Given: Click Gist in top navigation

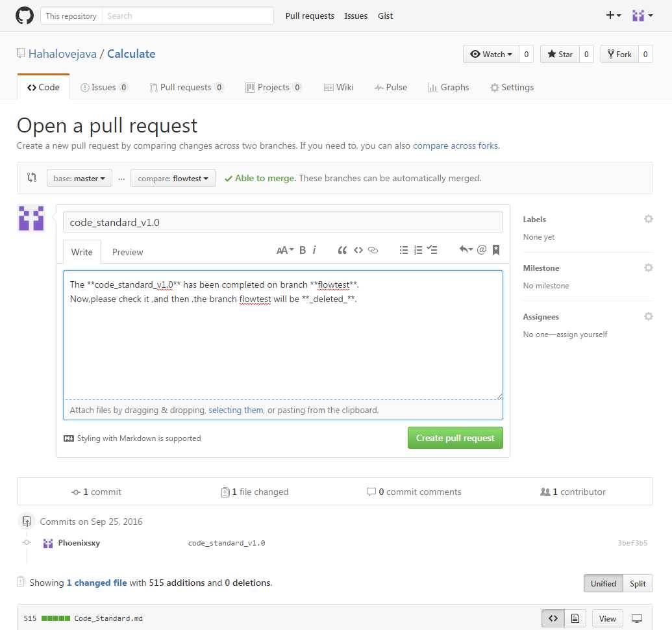Looking at the screenshot, I should pos(385,16).
